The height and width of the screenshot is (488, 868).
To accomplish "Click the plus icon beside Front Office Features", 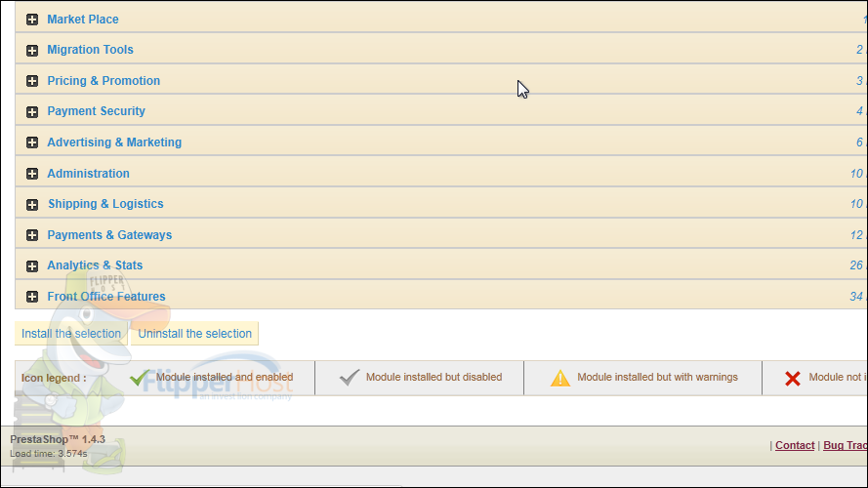I will (32, 297).
